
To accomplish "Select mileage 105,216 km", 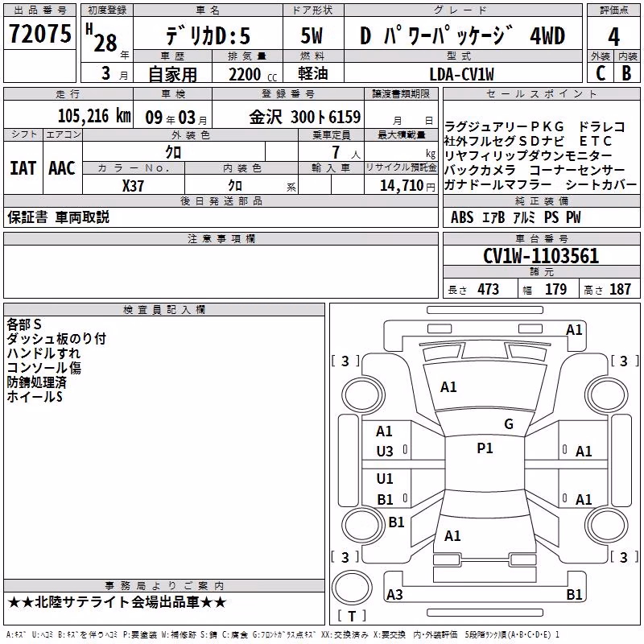I will pos(94,116).
